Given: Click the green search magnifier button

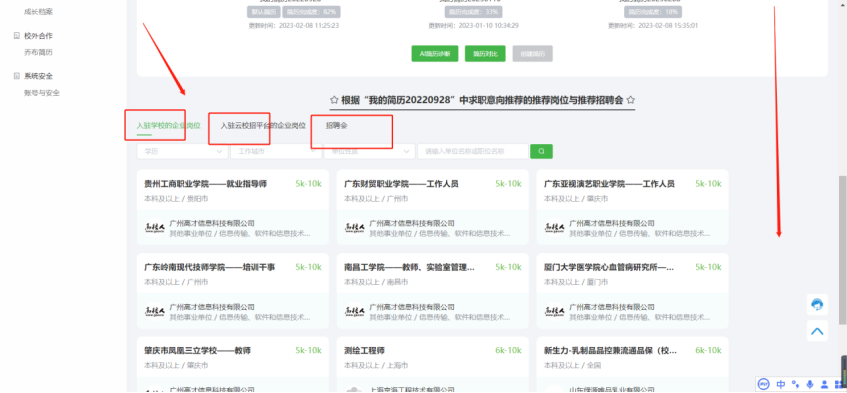Looking at the screenshot, I should pyautogui.click(x=541, y=151).
